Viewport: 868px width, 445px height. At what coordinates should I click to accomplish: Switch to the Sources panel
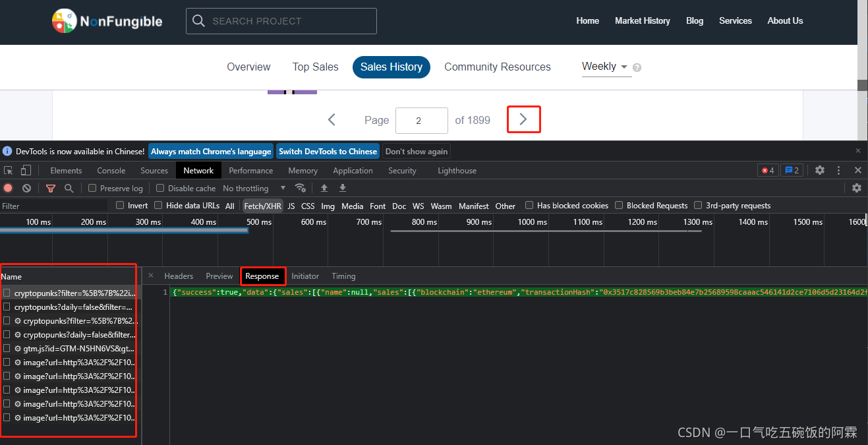154,170
